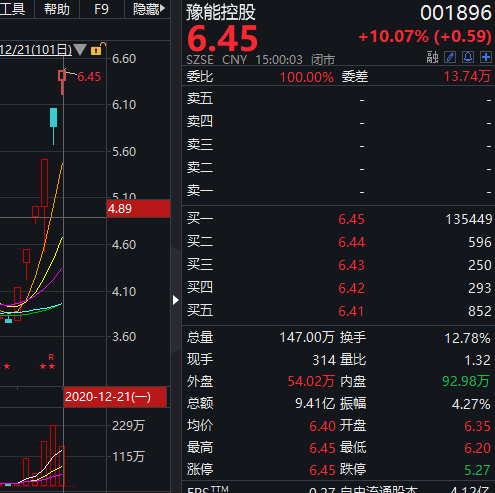Click the bell alert icon

(468, 57)
